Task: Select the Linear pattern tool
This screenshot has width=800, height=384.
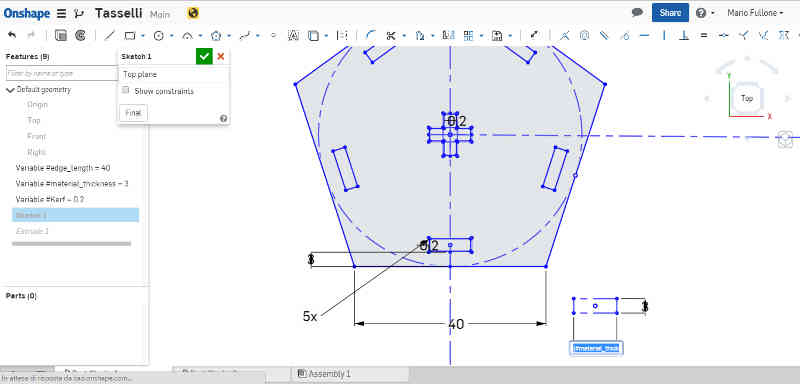Action: point(468,36)
